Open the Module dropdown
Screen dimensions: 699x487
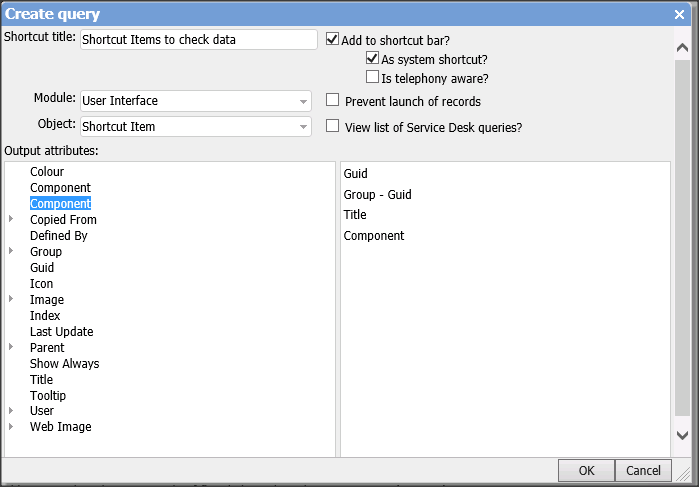tap(304, 101)
